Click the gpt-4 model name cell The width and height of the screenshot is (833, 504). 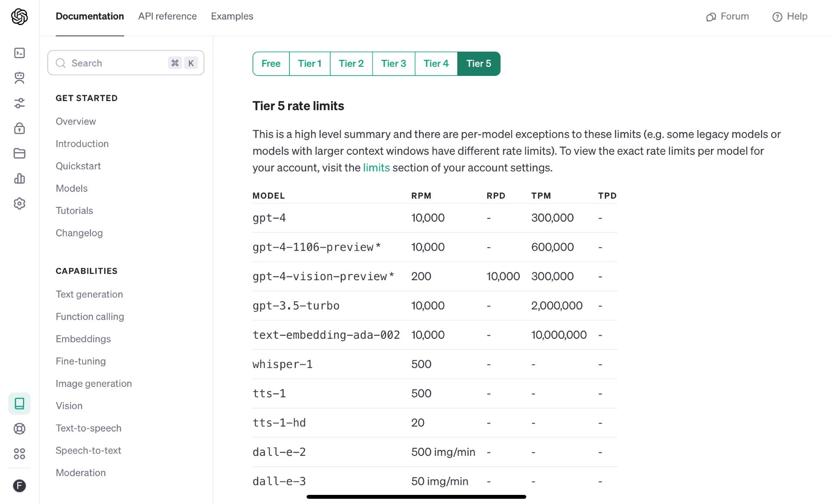(x=269, y=218)
